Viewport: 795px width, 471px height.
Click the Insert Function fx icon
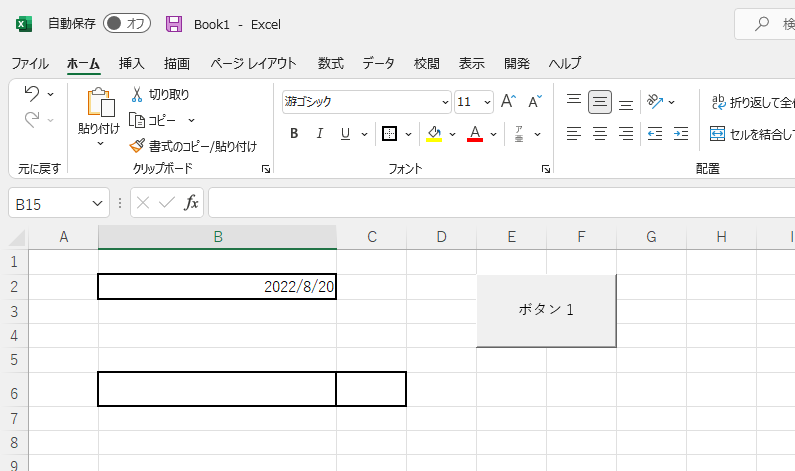pos(191,203)
